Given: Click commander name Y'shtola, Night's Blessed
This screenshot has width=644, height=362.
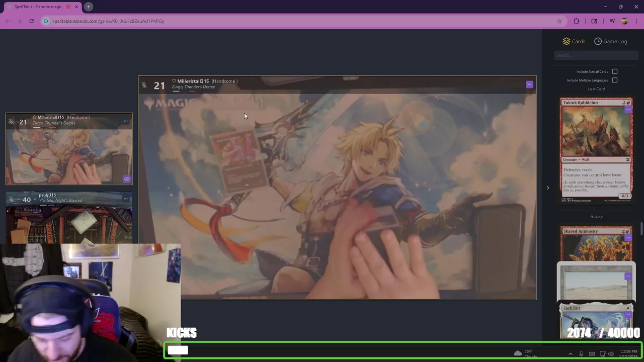Looking at the screenshot, I should pyautogui.click(x=60, y=200).
